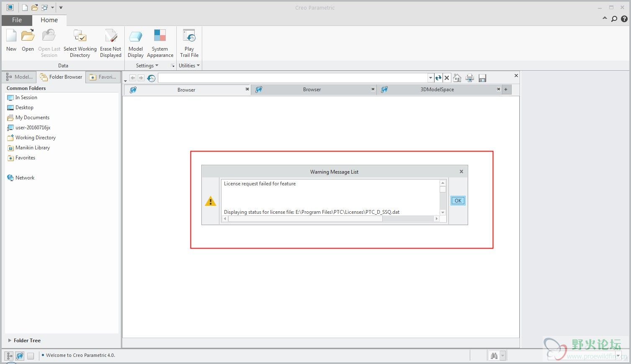The width and height of the screenshot is (631, 364).
Task: Click browser refresh icon
Action: pos(438,78)
